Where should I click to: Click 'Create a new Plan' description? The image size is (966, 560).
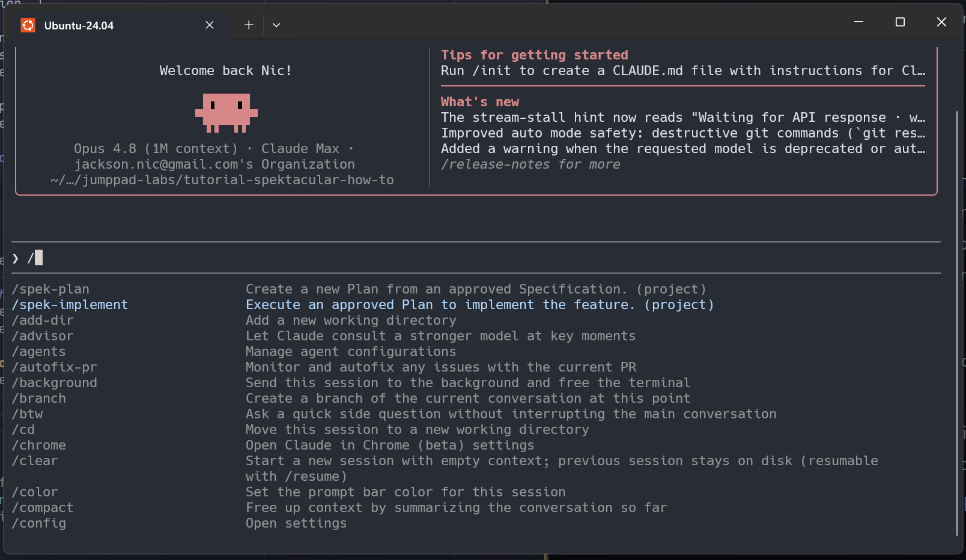click(476, 289)
